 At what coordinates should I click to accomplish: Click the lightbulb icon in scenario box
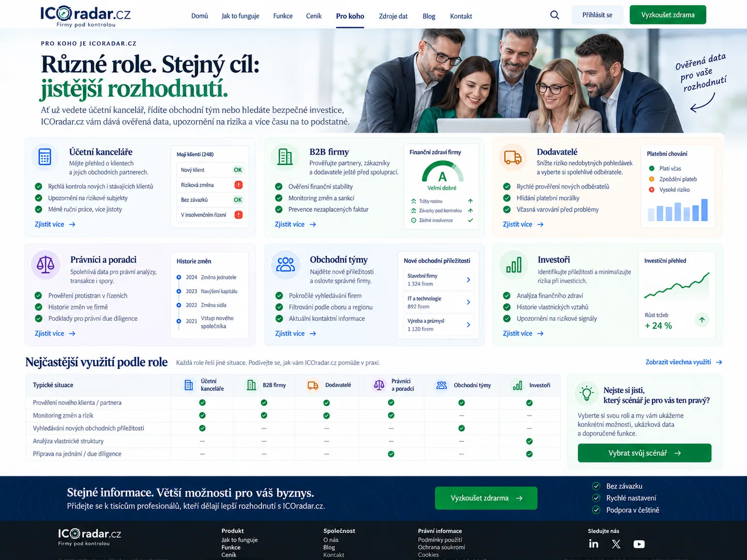(x=586, y=393)
